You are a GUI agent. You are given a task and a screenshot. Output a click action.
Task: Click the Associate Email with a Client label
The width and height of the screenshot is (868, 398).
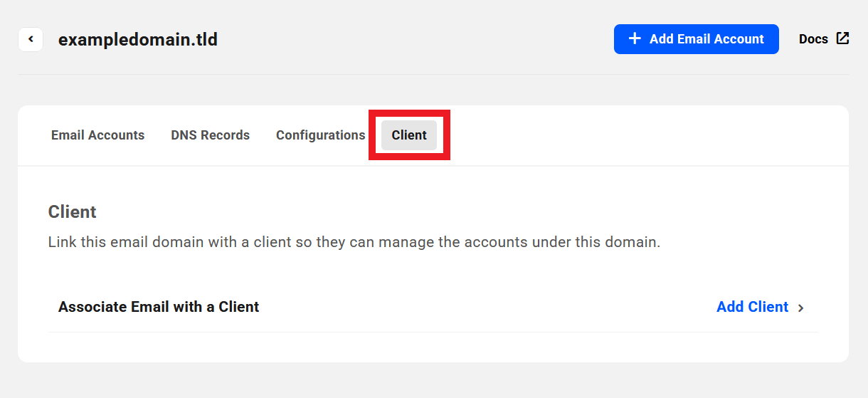pyautogui.click(x=159, y=307)
